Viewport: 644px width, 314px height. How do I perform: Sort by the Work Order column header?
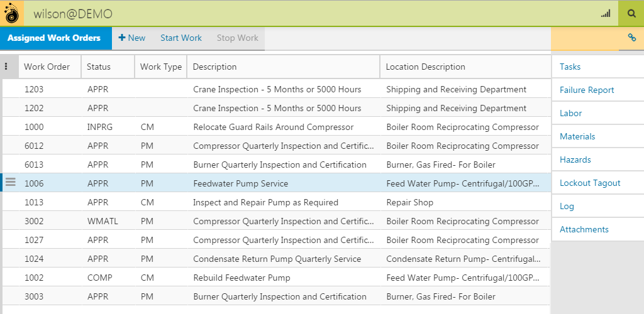[x=47, y=67]
